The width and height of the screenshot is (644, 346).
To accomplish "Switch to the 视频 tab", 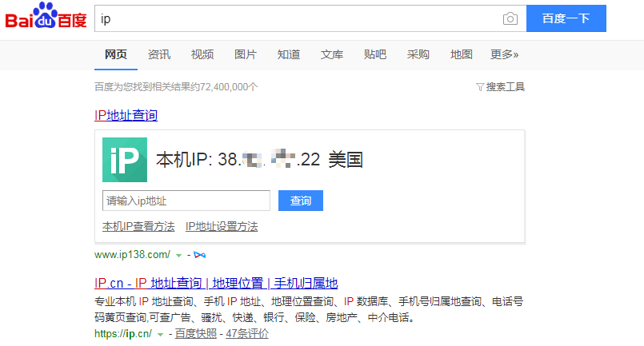I will [202, 54].
